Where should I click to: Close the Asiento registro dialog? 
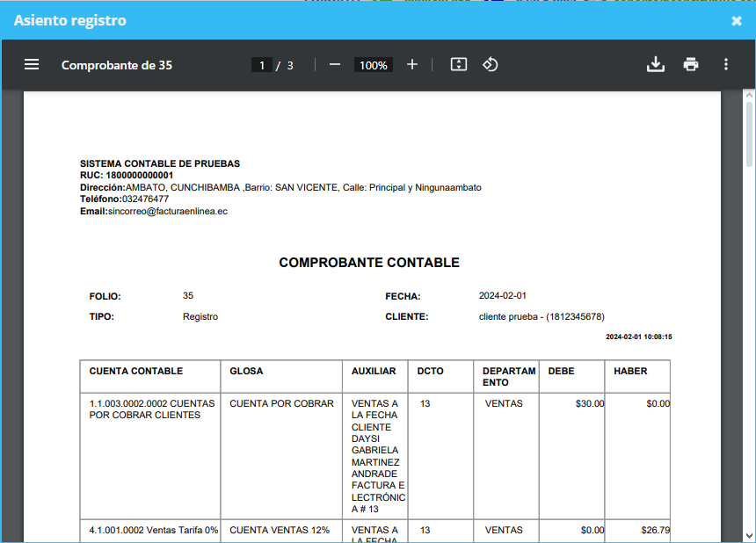[x=737, y=21]
